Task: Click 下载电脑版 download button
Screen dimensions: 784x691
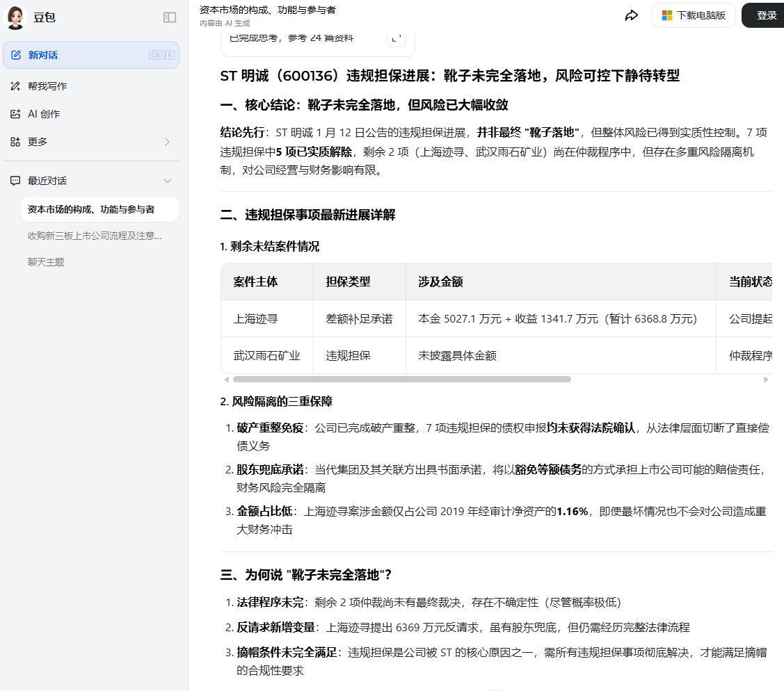Action: [693, 15]
